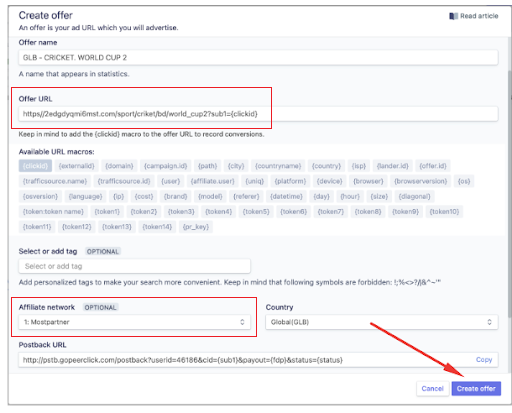This screenshot has height=413, width=512.
Task: Pick the {isp} macro
Action: (359, 166)
